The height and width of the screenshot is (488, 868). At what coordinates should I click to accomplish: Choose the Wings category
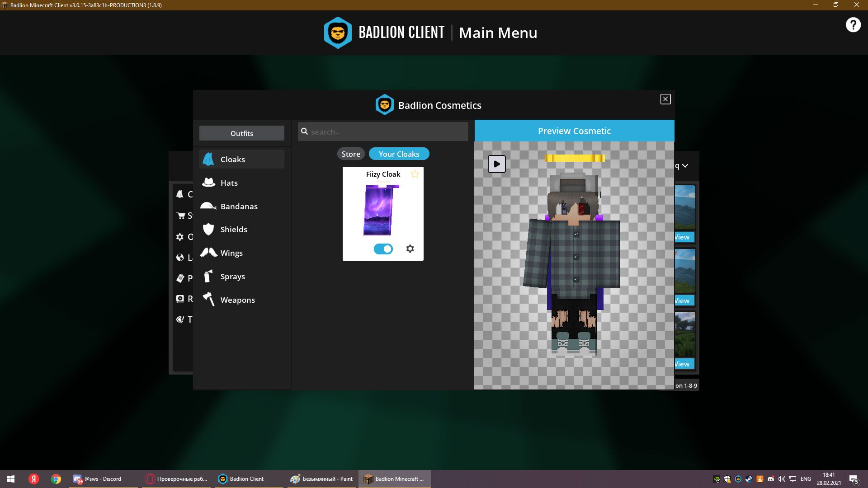click(242, 253)
